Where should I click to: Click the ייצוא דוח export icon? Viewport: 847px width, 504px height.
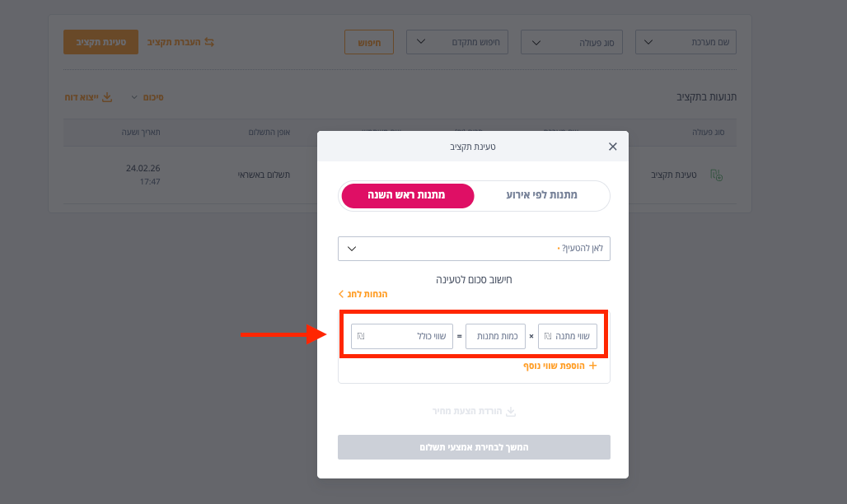click(107, 97)
